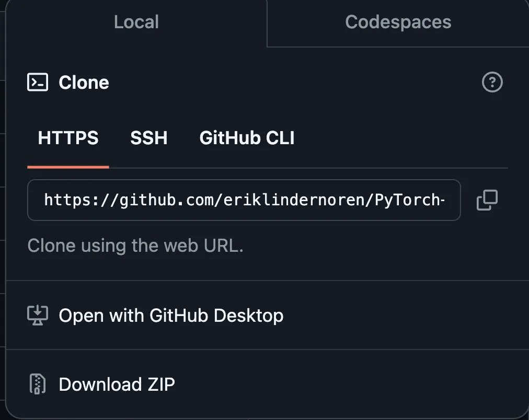Click the HTTPS clone URL field
529x420 pixels.
click(244, 200)
